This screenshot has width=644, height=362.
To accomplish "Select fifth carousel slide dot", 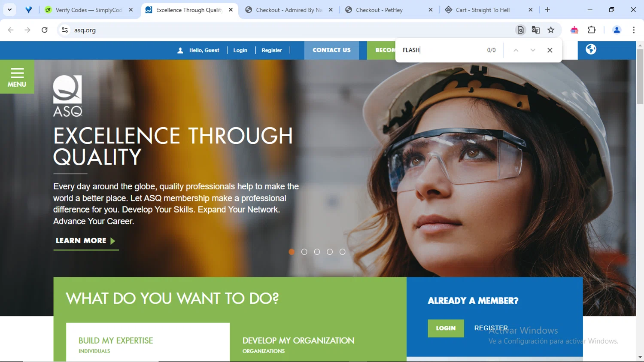I will [x=342, y=252].
